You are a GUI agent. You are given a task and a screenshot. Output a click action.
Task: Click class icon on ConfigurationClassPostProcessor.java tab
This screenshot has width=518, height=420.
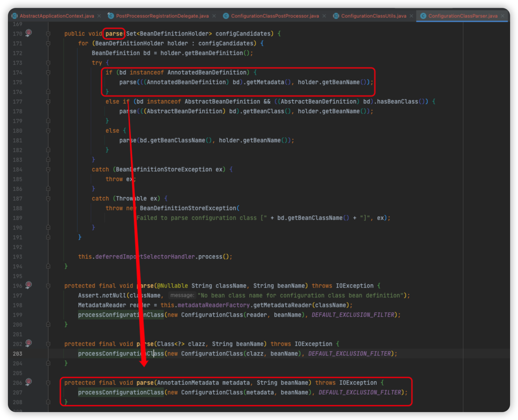(226, 16)
